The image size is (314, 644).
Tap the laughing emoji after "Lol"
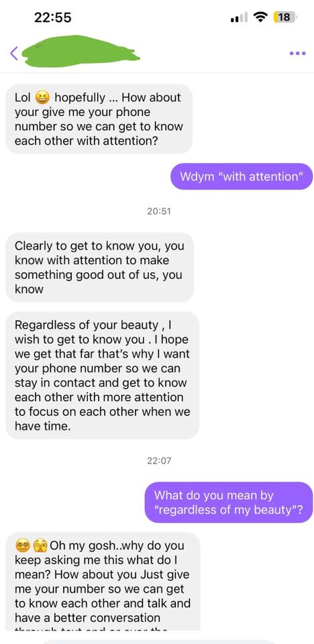(42, 98)
